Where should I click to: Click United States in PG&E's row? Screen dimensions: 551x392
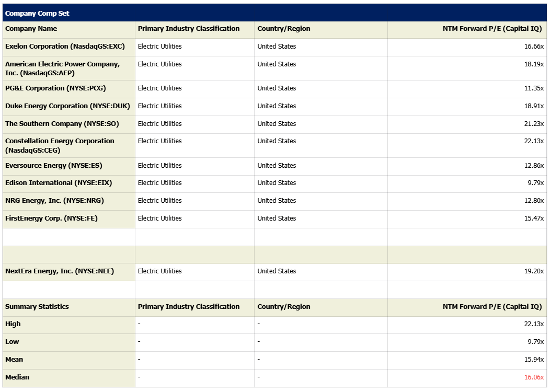[277, 88]
